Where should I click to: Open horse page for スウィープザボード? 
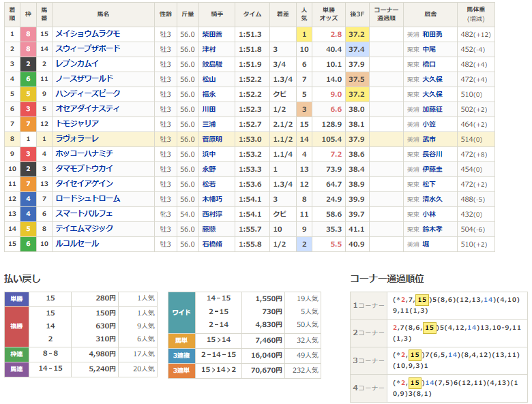88,49
